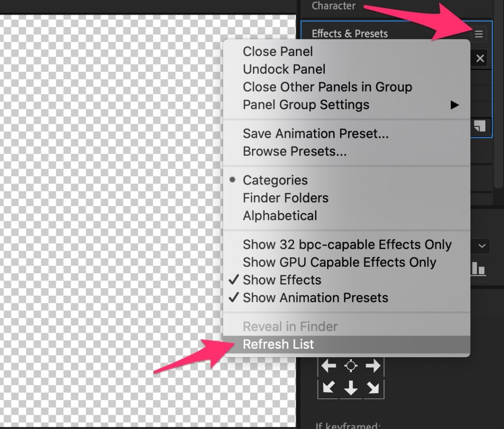Click the down-left diagonal arrow icon

(328, 388)
